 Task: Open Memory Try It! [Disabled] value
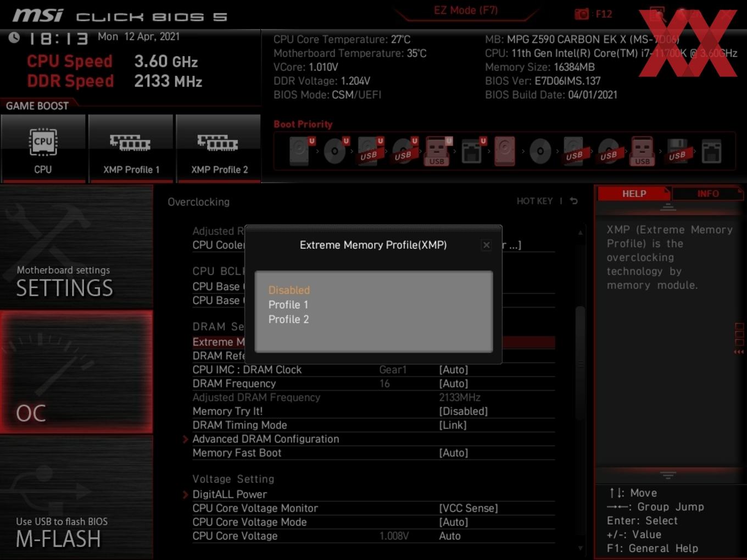click(464, 411)
